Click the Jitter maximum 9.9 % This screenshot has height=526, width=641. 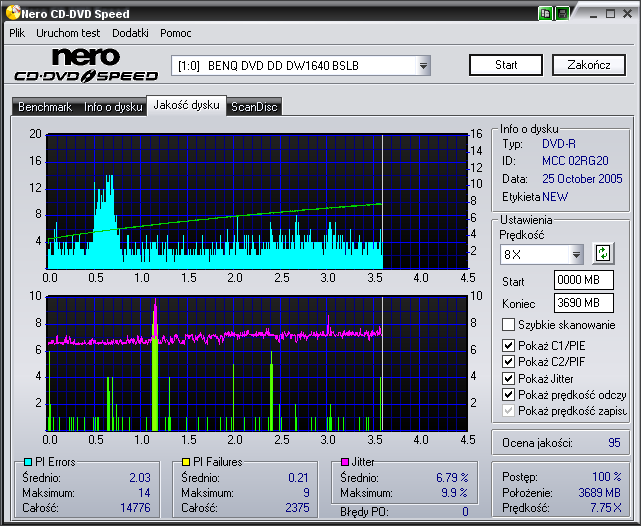click(x=455, y=493)
